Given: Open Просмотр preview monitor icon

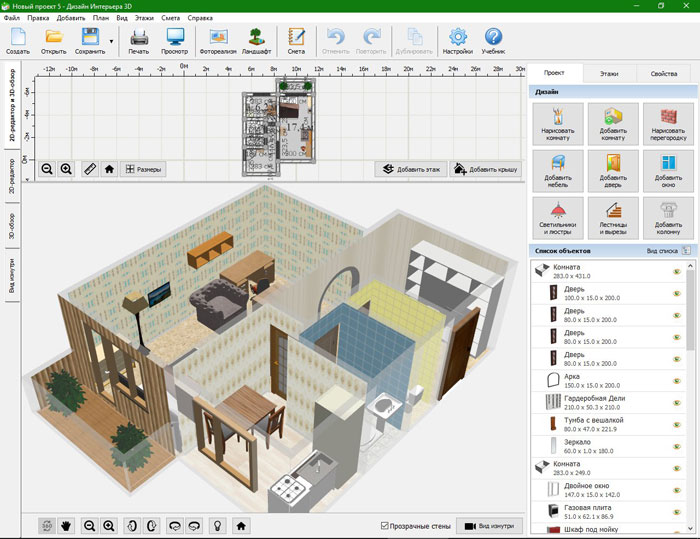Looking at the screenshot, I should tap(175, 41).
